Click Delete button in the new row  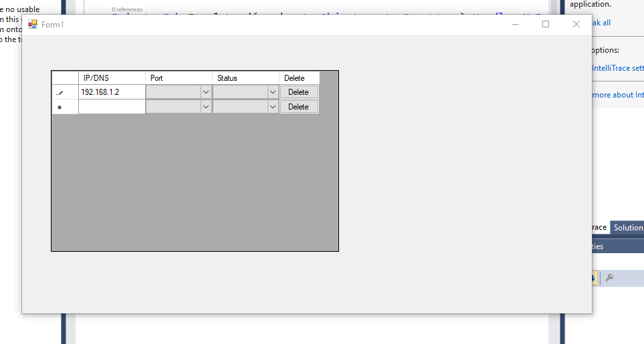[298, 107]
